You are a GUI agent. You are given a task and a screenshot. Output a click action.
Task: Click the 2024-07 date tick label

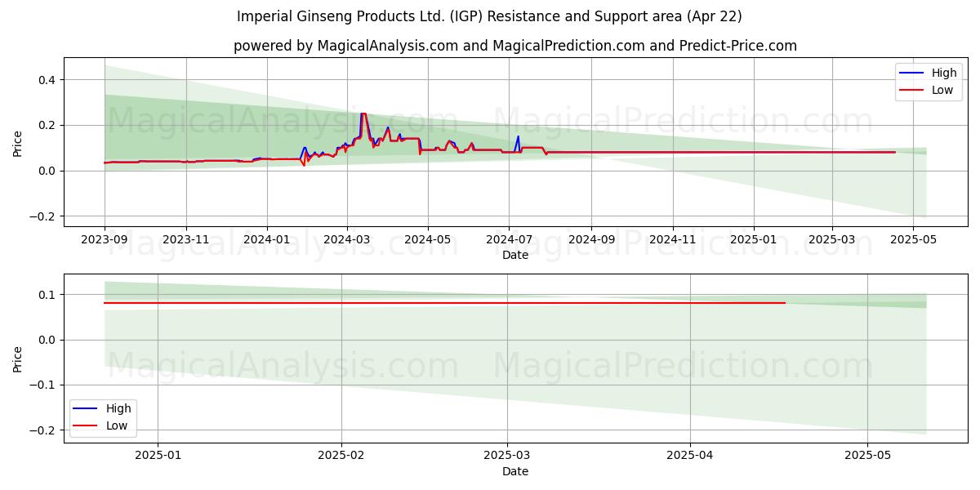(509, 239)
